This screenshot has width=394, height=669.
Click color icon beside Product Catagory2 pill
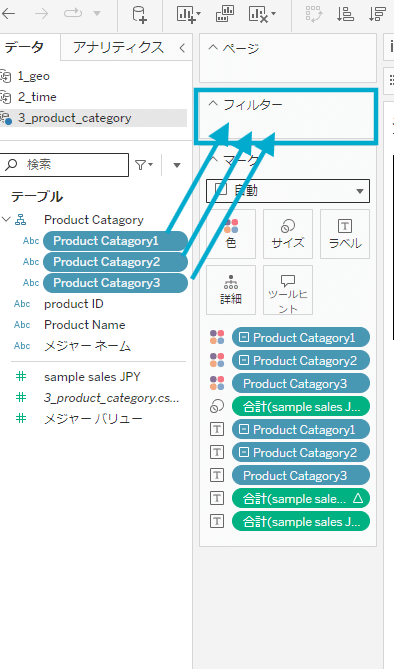[x=217, y=360]
